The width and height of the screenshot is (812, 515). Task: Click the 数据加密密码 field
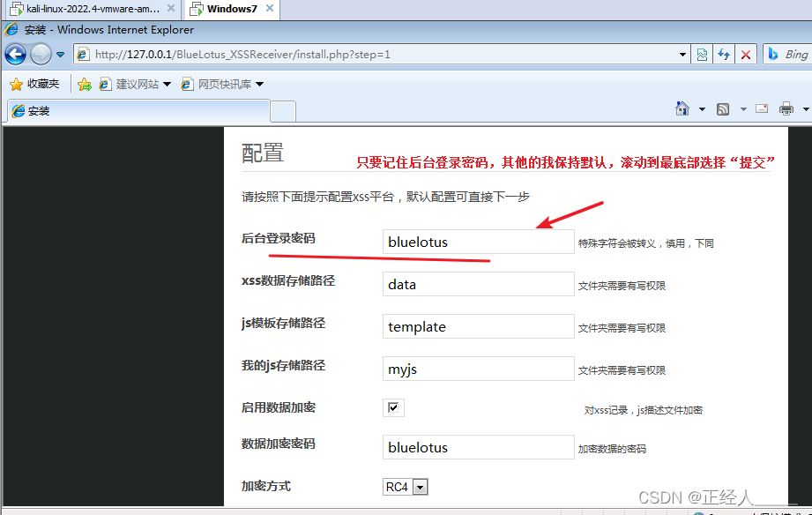point(479,447)
